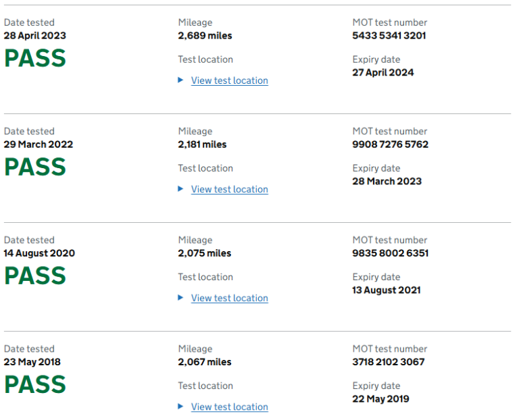Expand the test location triangle for 28 April 2023

[x=180, y=80]
